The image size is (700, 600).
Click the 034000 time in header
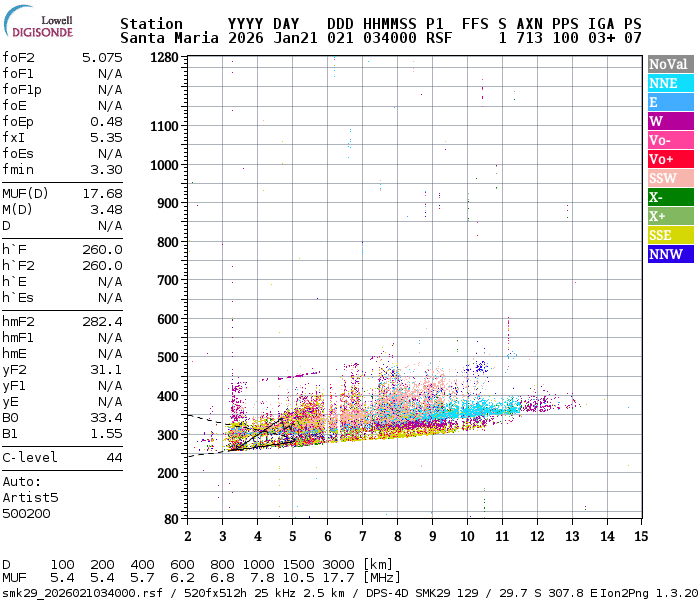[390, 38]
